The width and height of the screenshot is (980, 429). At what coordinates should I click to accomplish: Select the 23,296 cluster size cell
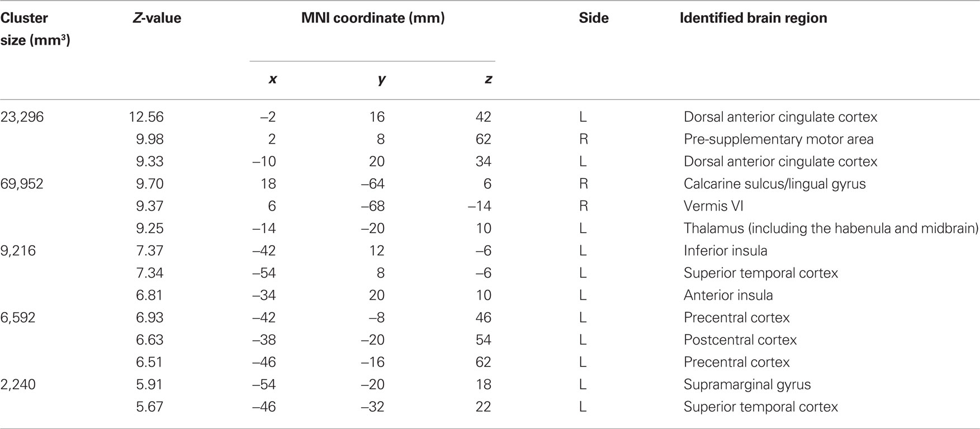click(x=22, y=117)
